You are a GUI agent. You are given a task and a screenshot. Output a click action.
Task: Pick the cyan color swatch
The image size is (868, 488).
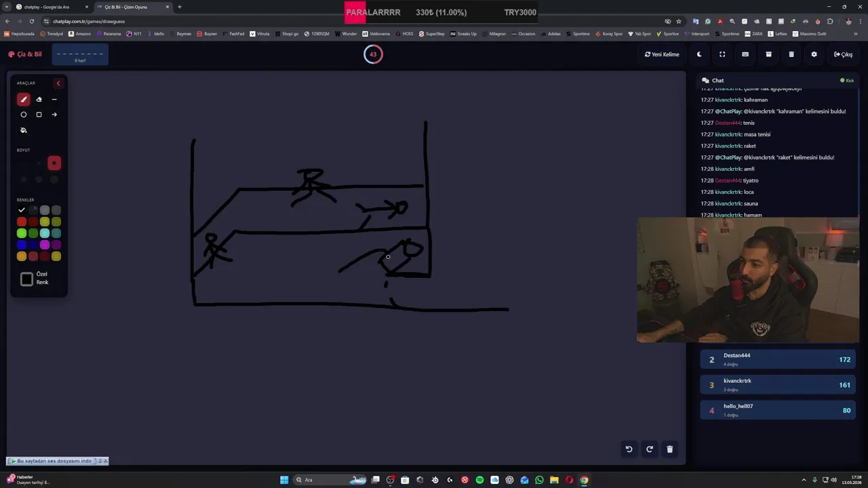(45, 233)
